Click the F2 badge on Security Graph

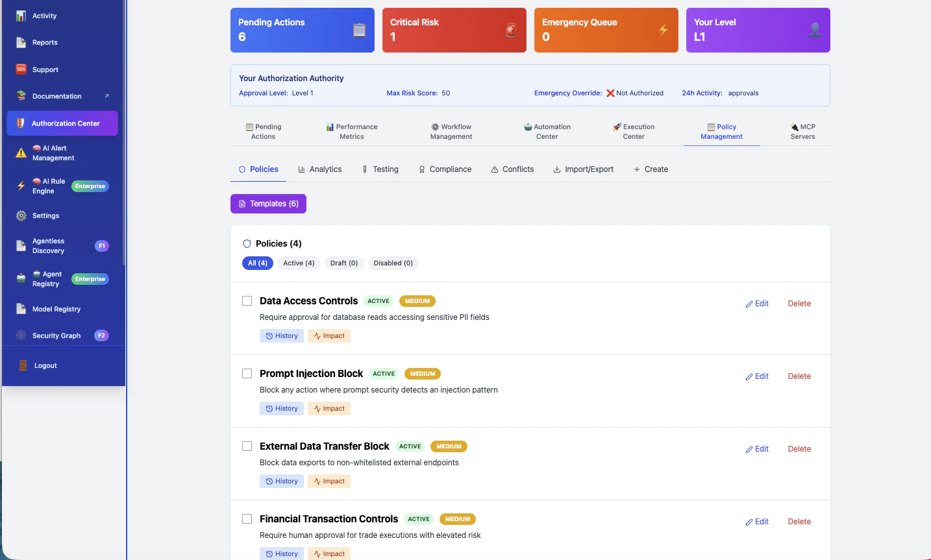tap(101, 335)
